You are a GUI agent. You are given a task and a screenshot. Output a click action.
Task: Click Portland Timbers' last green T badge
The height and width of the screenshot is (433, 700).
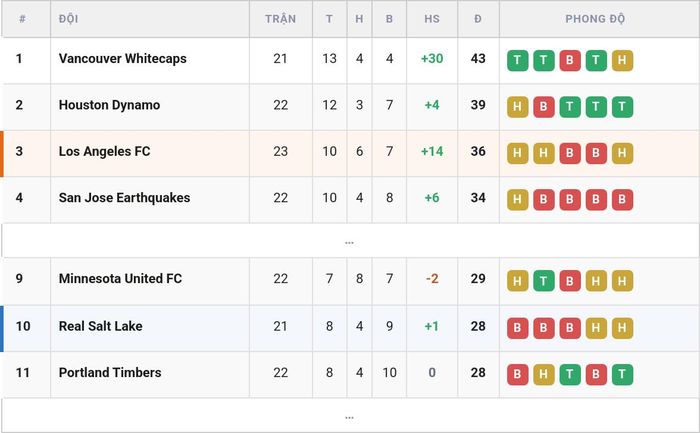tap(622, 374)
